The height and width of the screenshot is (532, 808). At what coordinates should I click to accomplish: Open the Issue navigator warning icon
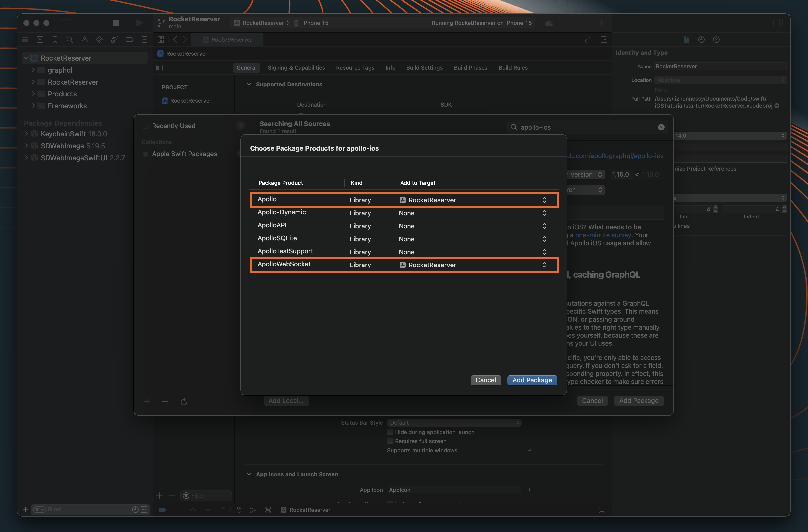(84, 40)
